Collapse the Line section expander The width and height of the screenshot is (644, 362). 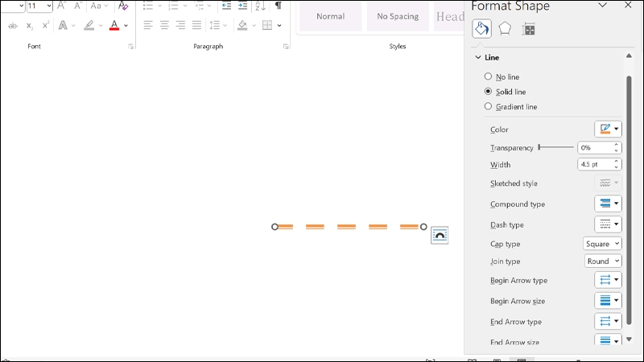click(478, 57)
